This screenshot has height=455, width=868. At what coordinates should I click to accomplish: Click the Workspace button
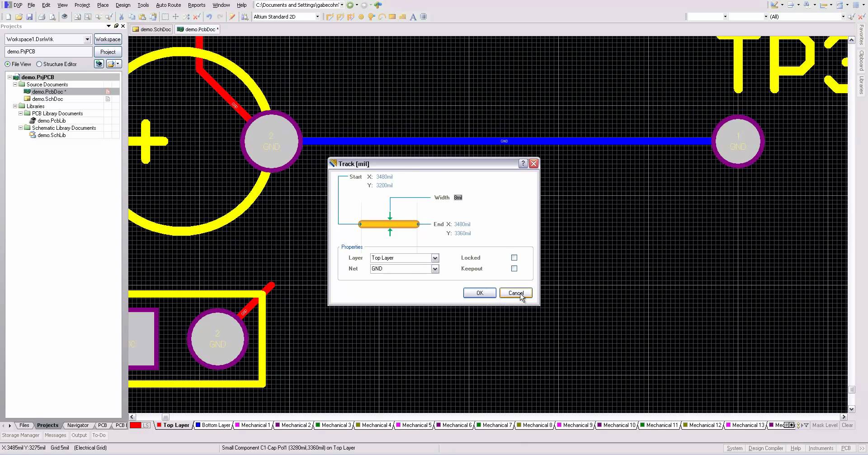click(x=108, y=39)
